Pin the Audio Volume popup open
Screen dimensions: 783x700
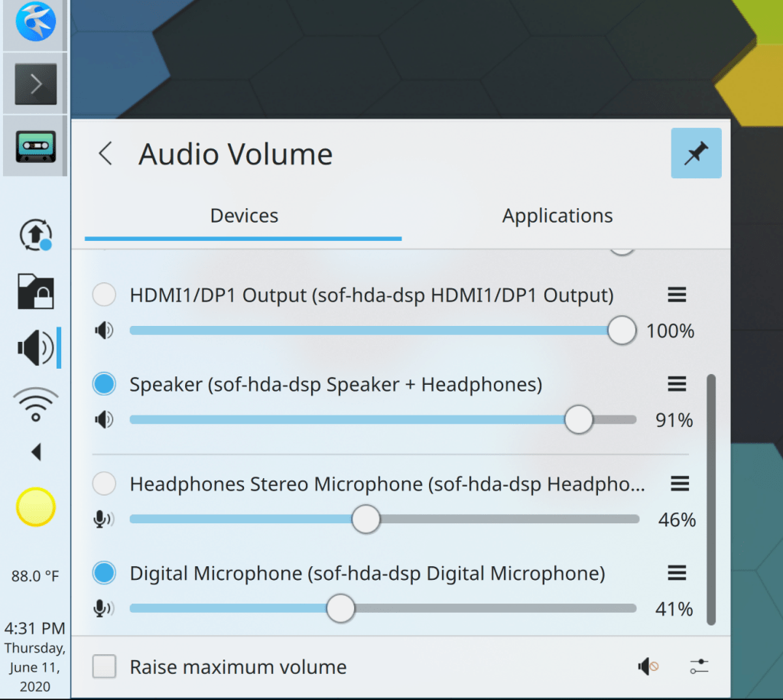(x=696, y=153)
